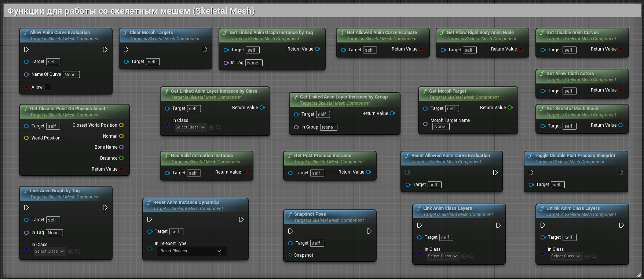Click exec output pin of Link Anim Graph by Tag
The height and width of the screenshot is (279, 644).
(105, 208)
